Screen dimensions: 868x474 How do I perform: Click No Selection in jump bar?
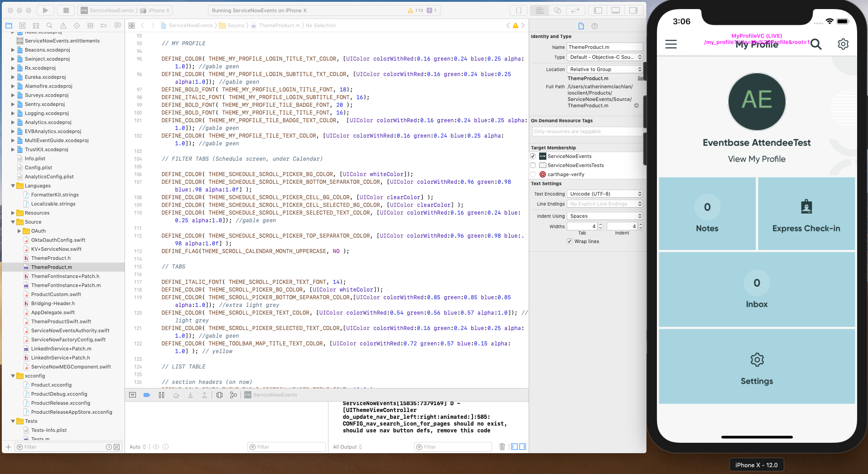pos(321,25)
